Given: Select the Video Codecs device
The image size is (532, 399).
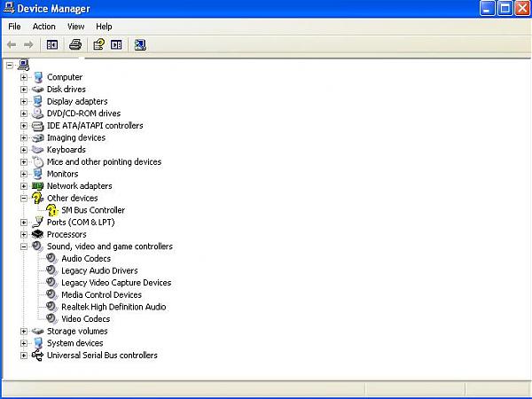Looking at the screenshot, I should point(85,319).
